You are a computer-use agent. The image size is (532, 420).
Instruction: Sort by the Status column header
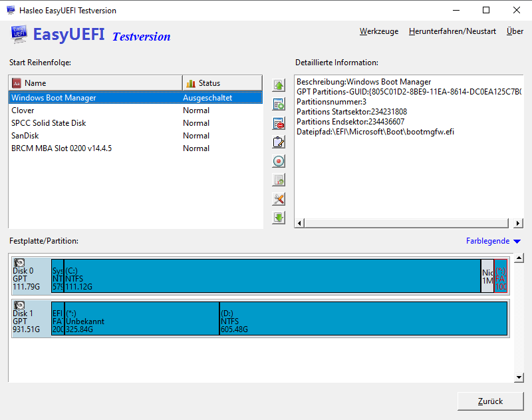point(222,83)
